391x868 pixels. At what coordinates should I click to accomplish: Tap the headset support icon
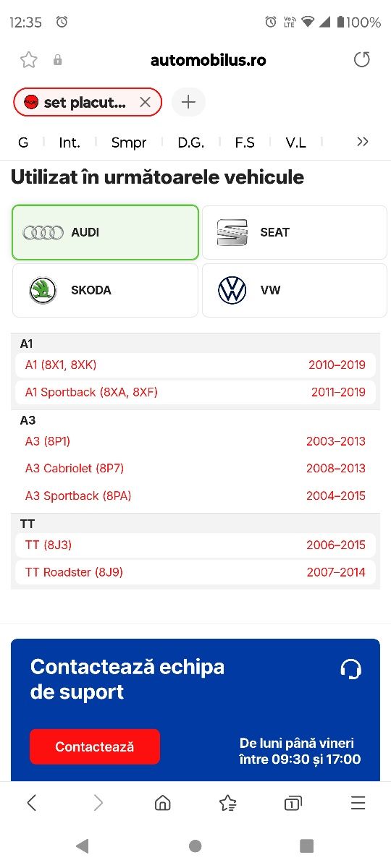coord(350,669)
